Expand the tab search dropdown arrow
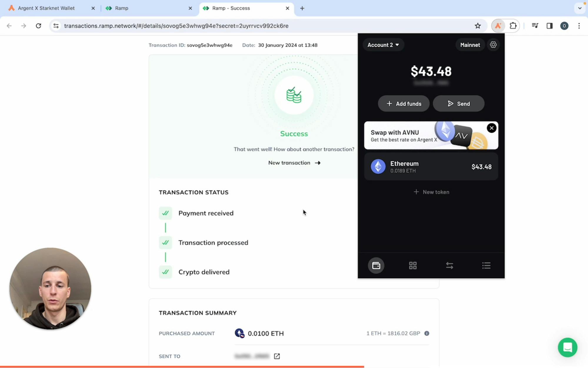The image size is (588, 368). pyautogui.click(x=580, y=8)
